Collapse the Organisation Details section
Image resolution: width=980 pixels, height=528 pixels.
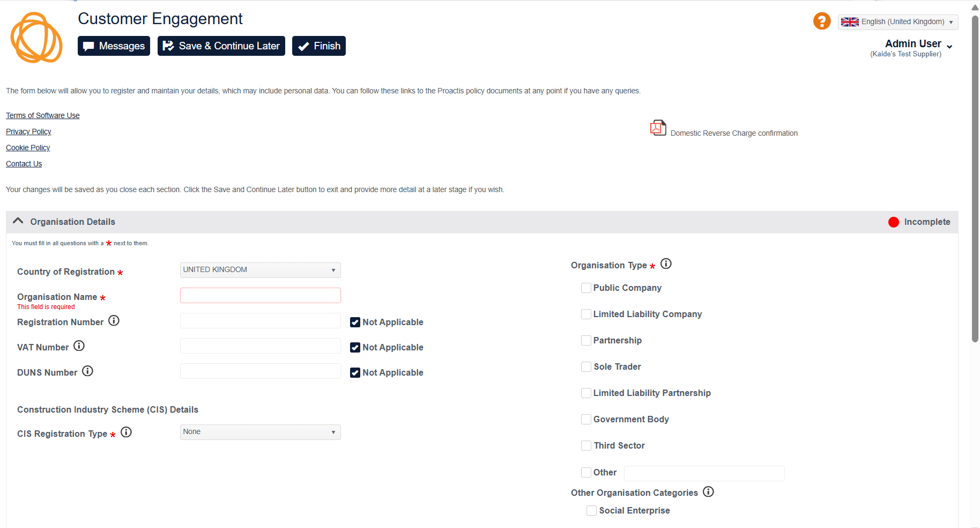coord(18,221)
